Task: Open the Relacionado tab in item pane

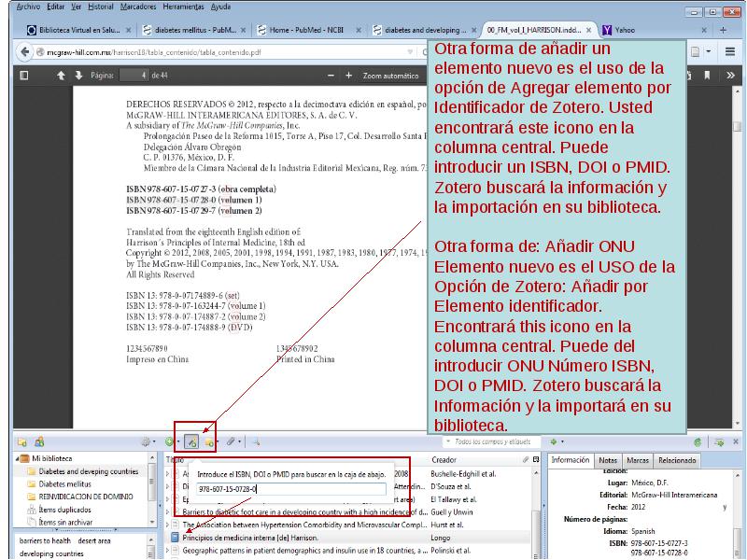Action: [677, 460]
